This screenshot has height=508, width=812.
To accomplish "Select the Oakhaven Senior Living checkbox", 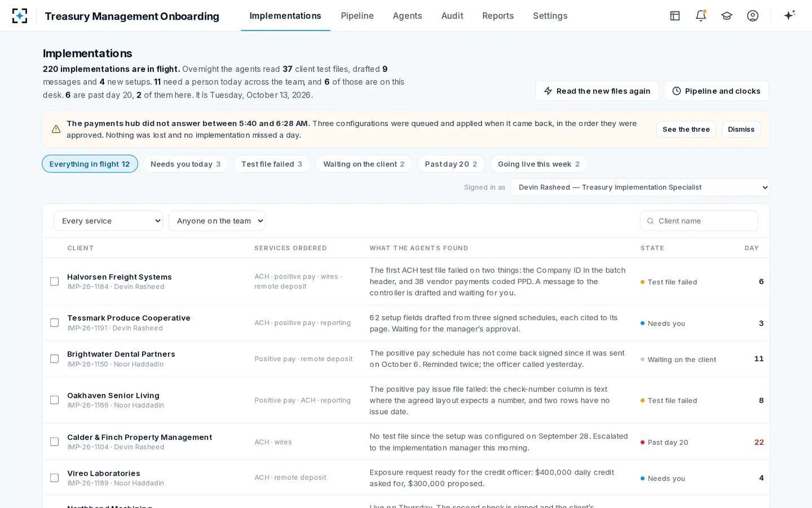I will coord(55,400).
